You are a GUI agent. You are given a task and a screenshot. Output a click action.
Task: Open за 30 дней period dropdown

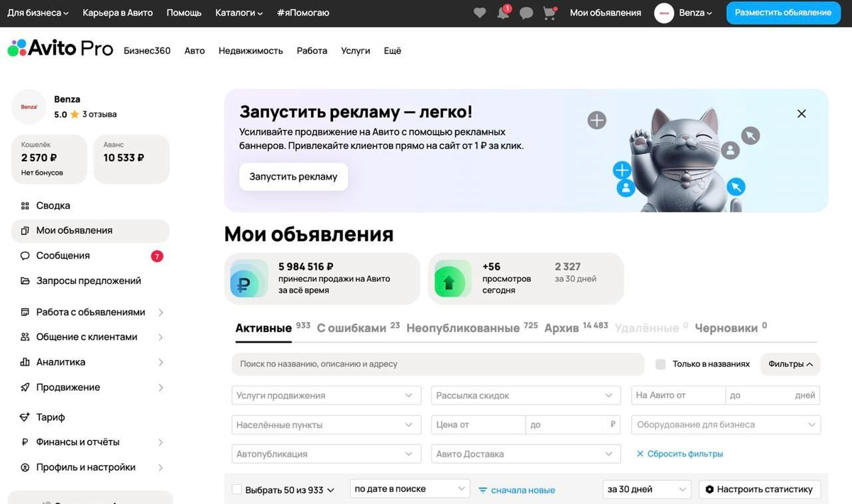[x=647, y=489]
